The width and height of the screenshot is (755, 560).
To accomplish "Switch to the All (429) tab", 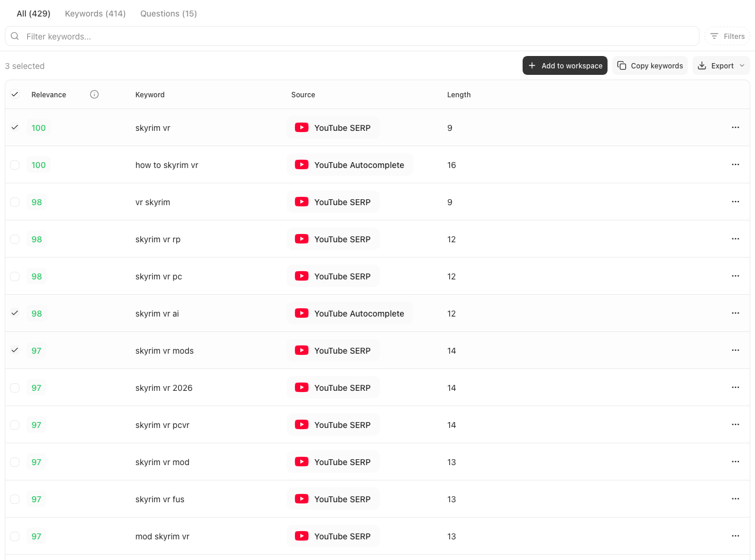I will click(x=34, y=14).
